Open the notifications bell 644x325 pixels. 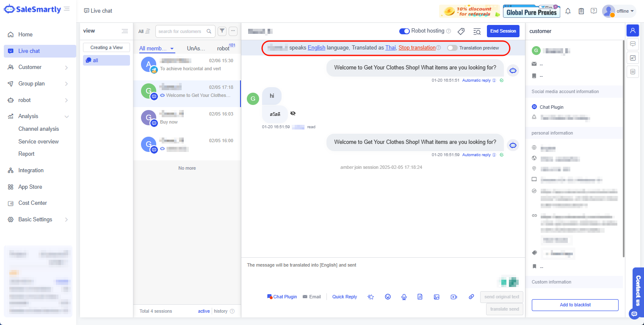click(x=568, y=11)
